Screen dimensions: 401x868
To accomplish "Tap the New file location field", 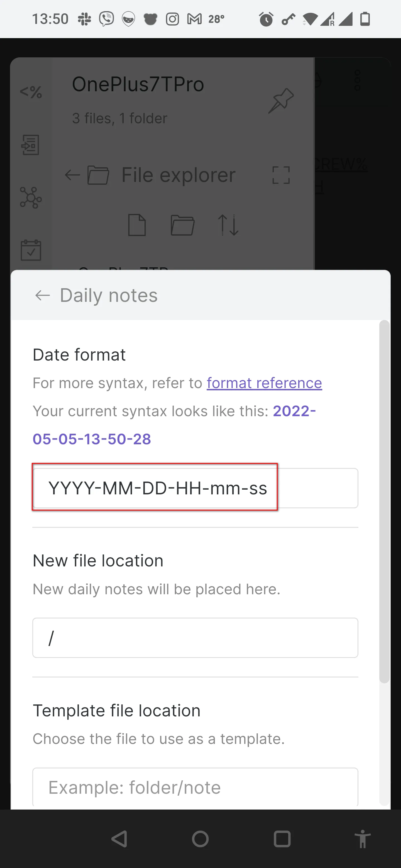I will [195, 638].
